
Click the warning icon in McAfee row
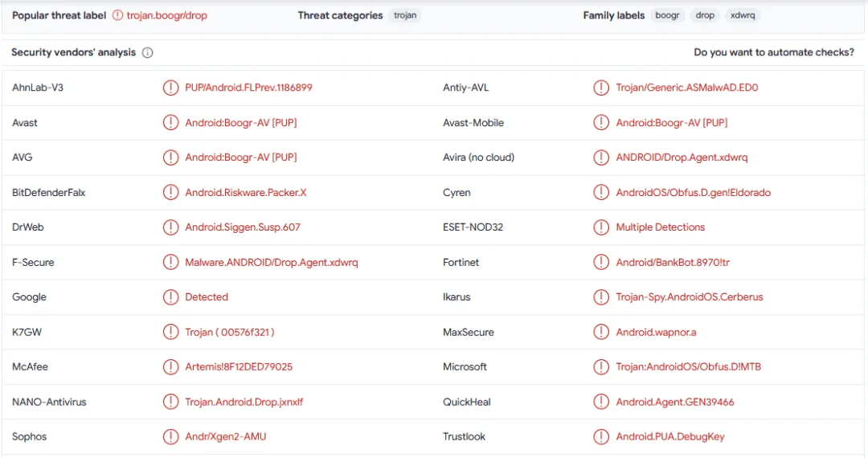(170, 366)
